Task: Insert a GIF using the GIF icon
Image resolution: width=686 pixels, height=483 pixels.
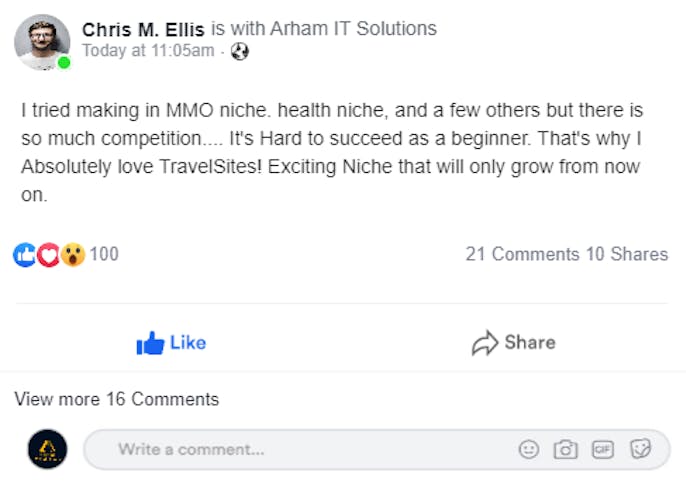Action: click(x=602, y=450)
